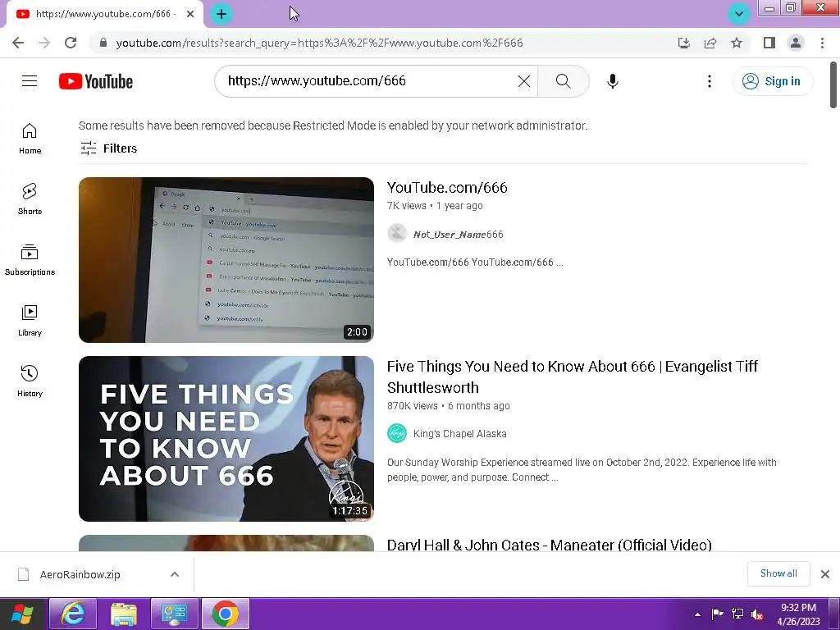Click Chrome icon in taskbar
This screenshot has height=630, width=840.
(x=226, y=614)
